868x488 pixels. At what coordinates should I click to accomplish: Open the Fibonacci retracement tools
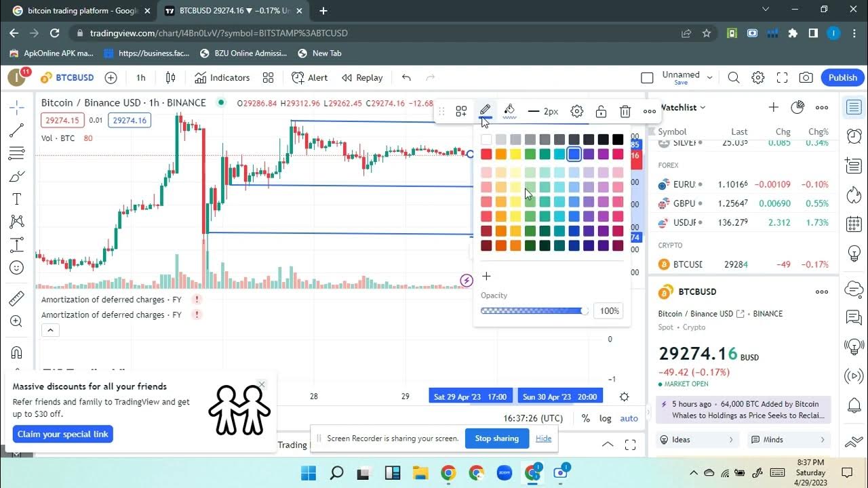tap(17, 154)
